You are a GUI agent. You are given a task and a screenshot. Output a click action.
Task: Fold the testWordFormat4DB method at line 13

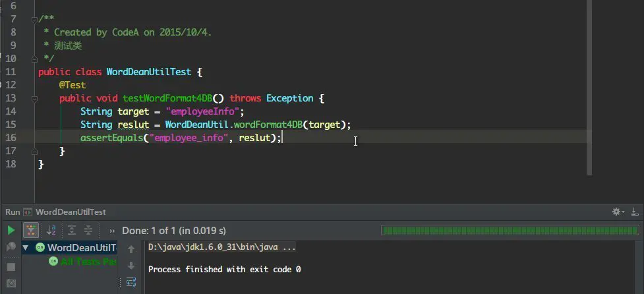click(34, 98)
